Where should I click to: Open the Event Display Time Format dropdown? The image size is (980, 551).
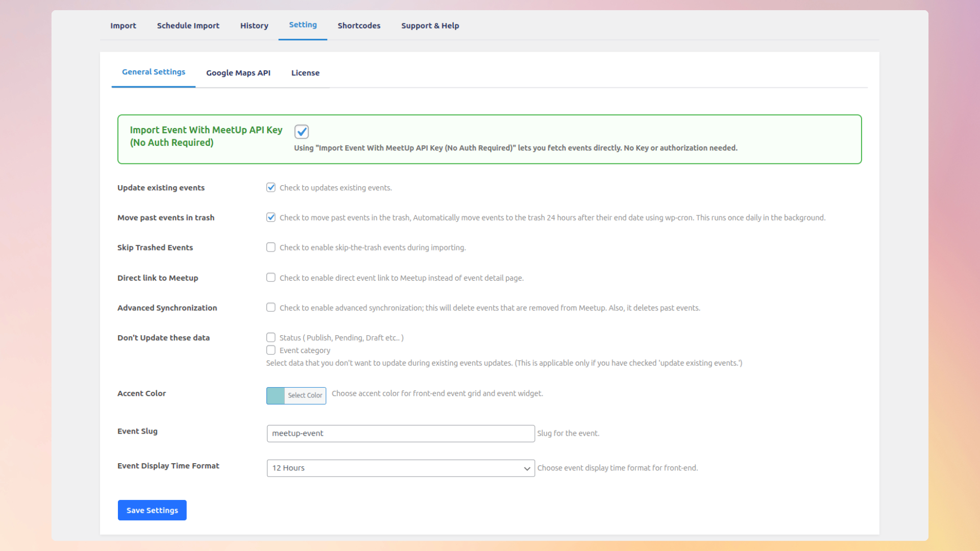[527, 468]
